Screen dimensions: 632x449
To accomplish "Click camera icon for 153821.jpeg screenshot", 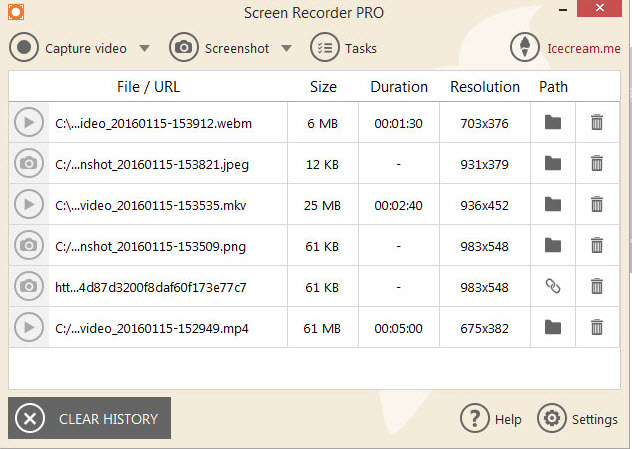I will (29, 163).
